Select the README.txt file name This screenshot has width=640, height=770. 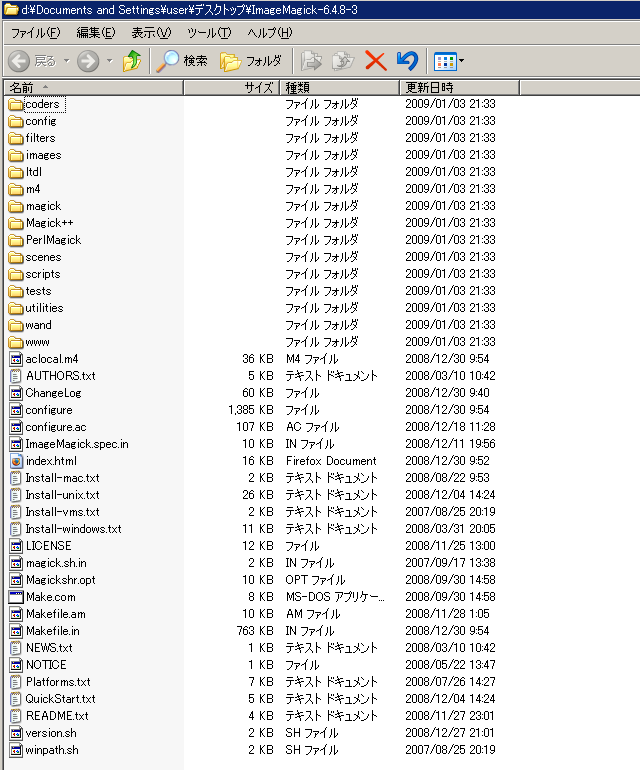(x=57, y=716)
